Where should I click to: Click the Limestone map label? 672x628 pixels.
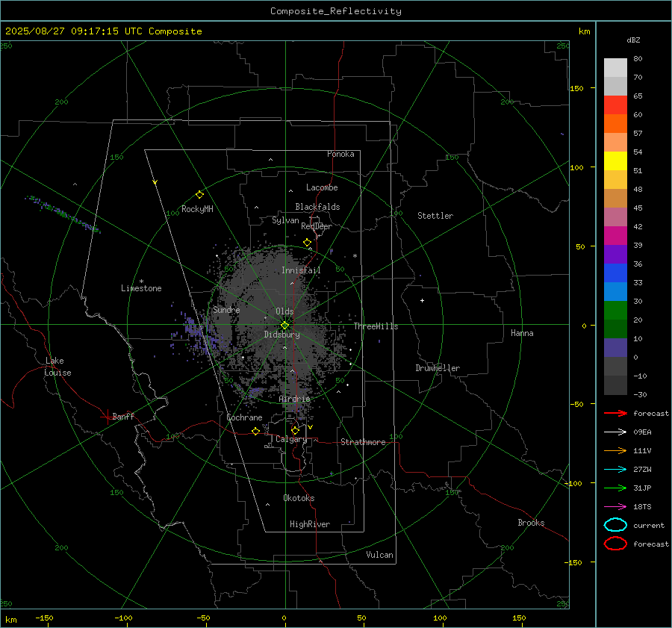point(141,288)
